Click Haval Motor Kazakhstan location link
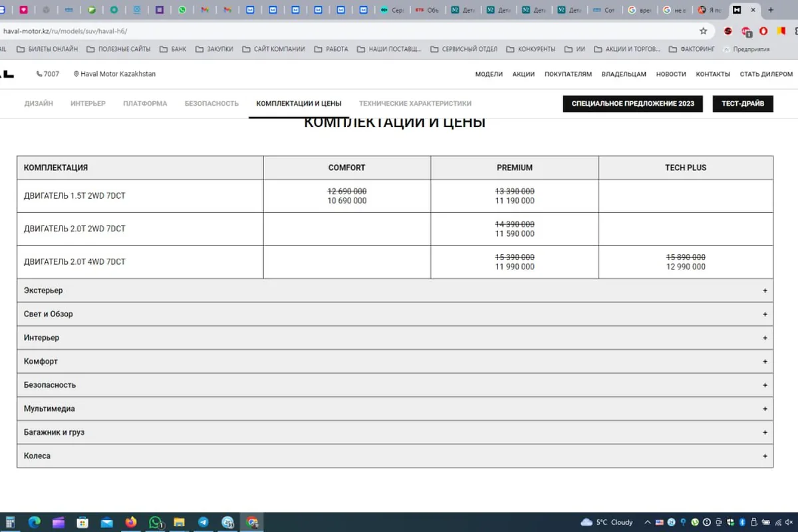 114,74
